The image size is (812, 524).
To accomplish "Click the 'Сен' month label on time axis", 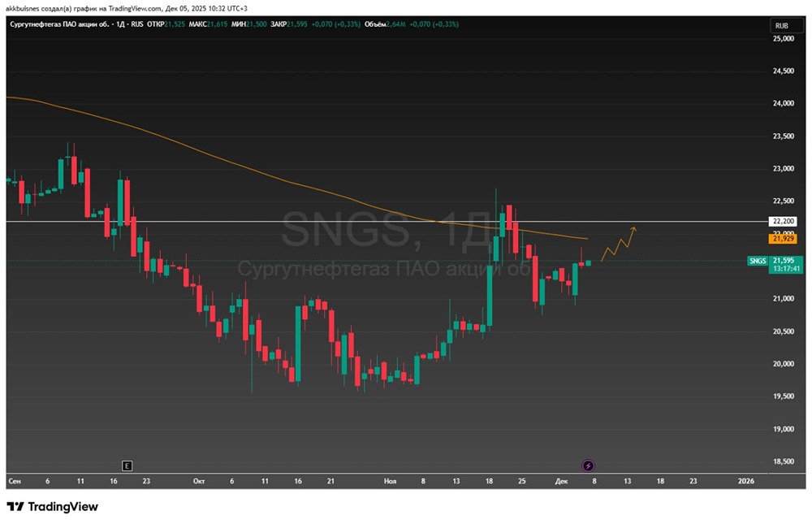I will click(15, 481).
